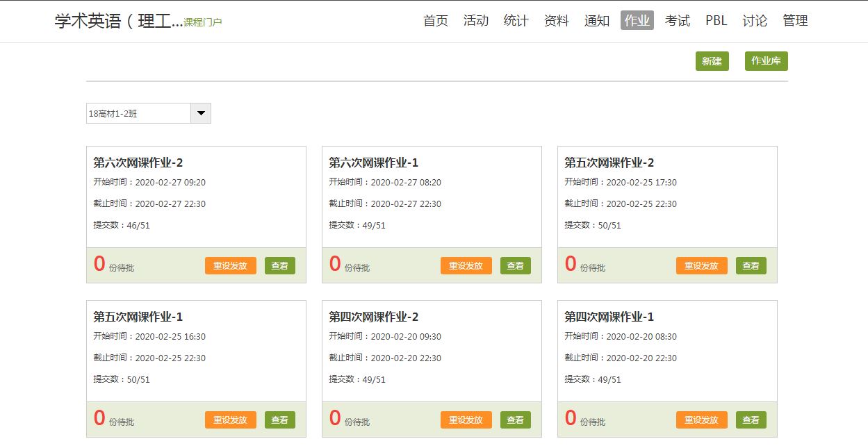The image size is (868, 448).
Task: Go to the 讨论 section
Action: (755, 21)
